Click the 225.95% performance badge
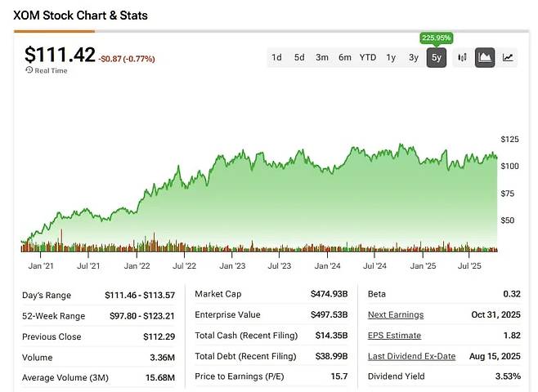This screenshot has height=392, width=538. click(436, 38)
